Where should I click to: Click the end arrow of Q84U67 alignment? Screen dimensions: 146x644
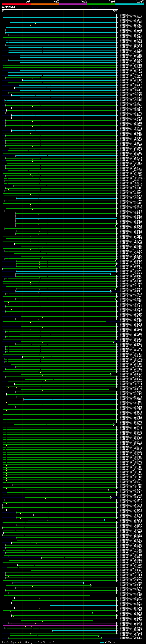pos(111,374)
